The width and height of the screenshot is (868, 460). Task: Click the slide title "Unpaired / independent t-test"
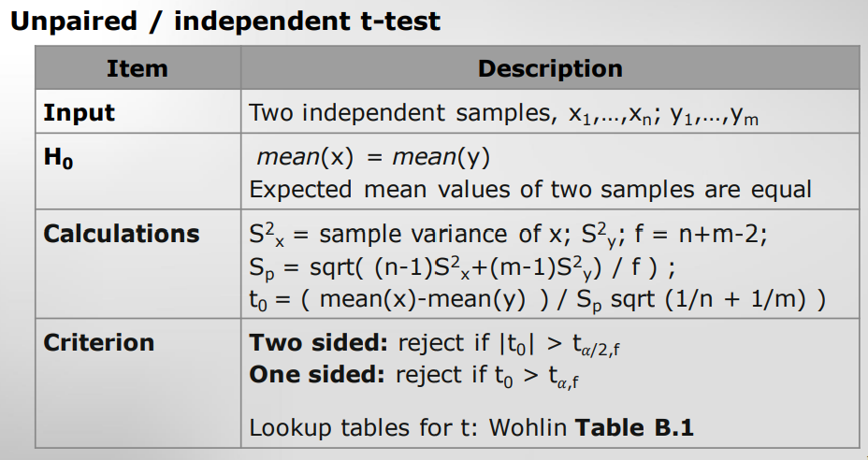[224, 21]
